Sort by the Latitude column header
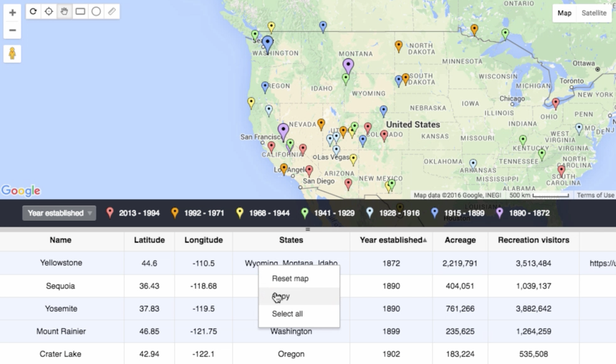The width and height of the screenshot is (616, 364). tap(149, 240)
